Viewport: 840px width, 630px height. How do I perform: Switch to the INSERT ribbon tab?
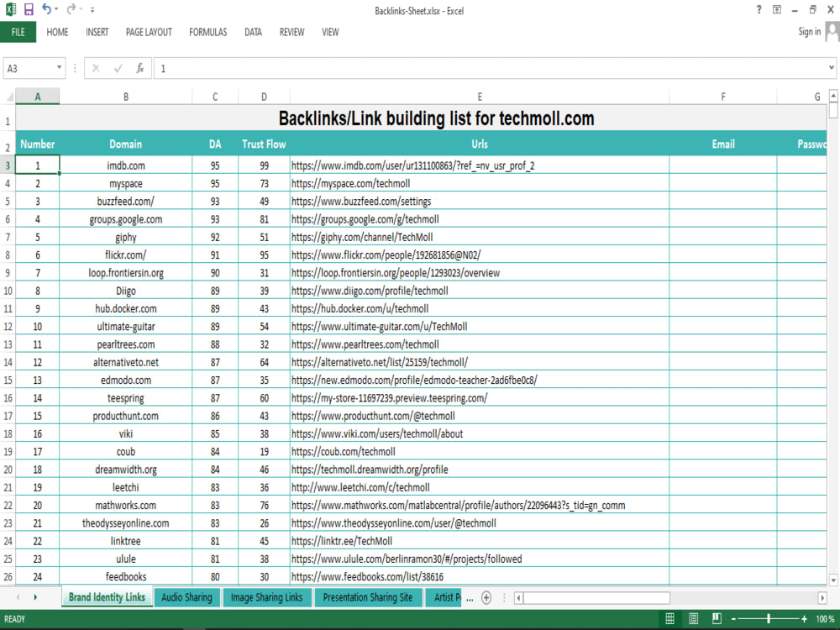97,32
